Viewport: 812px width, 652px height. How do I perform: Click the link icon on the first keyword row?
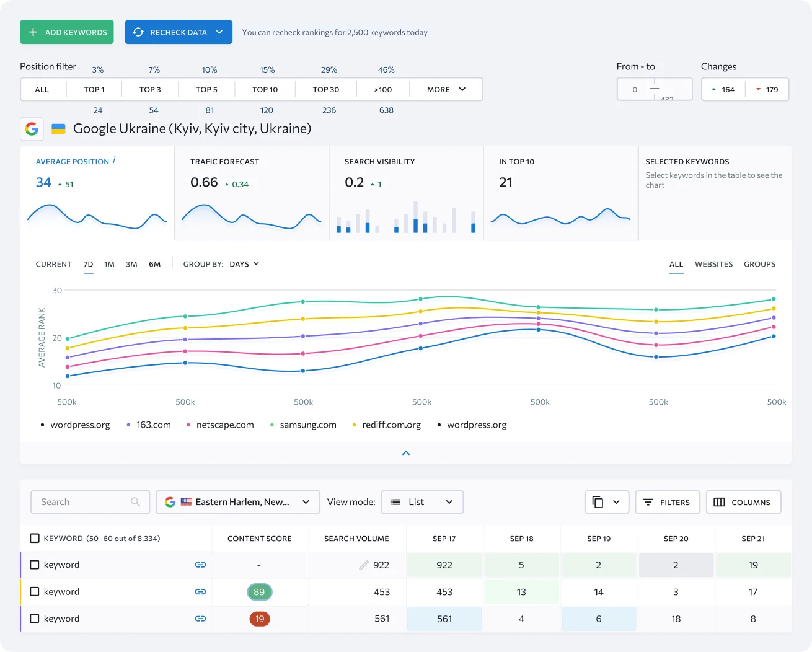coord(200,565)
